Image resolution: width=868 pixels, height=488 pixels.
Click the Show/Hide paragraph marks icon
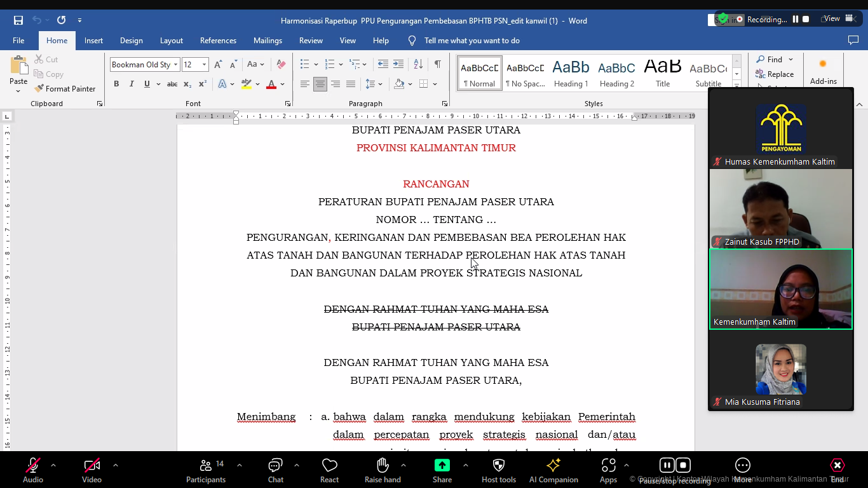tap(437, 64)
